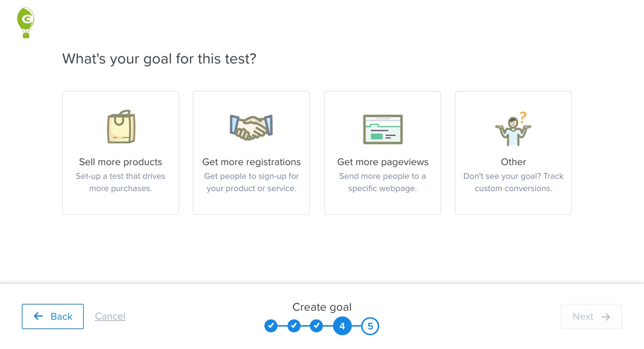
Task: Go to step 5 circle
Action: click(x=370, y=326)
